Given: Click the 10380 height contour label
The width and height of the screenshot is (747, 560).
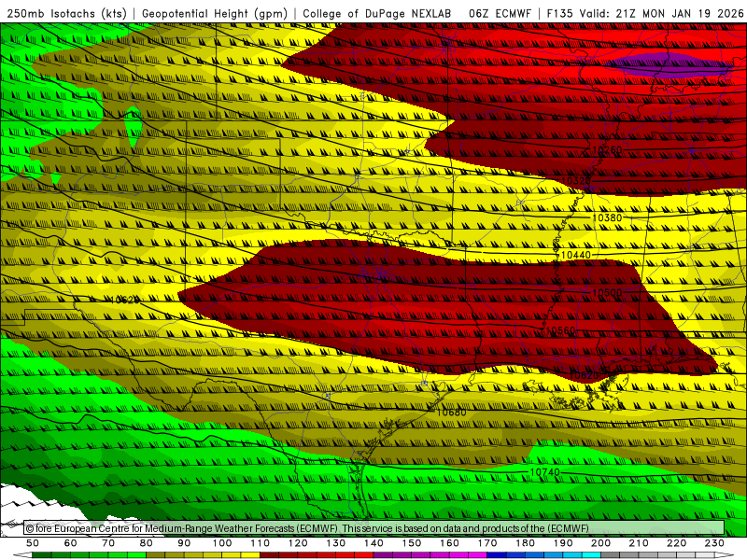Looking at the screenshot, I should pyautogui.click(x=607, y=217).
